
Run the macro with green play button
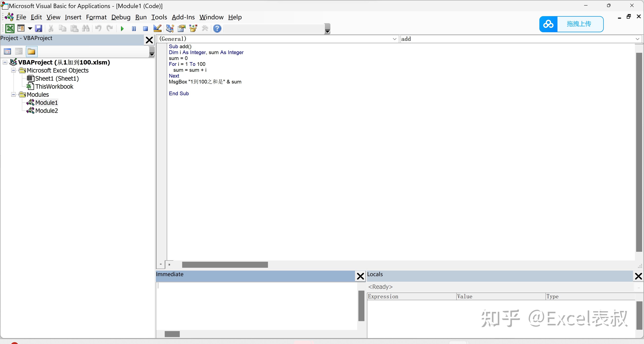click(122, 29)
